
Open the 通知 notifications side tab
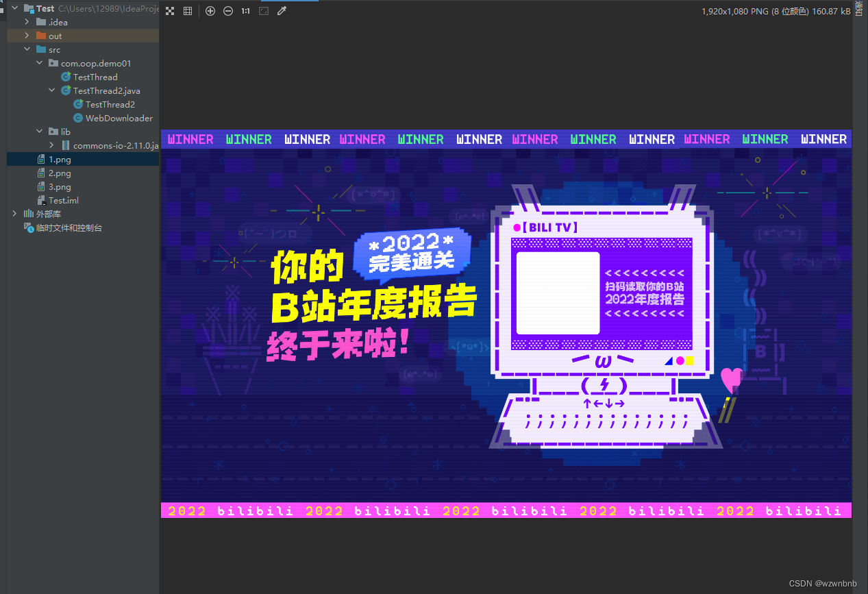[859, 10]
